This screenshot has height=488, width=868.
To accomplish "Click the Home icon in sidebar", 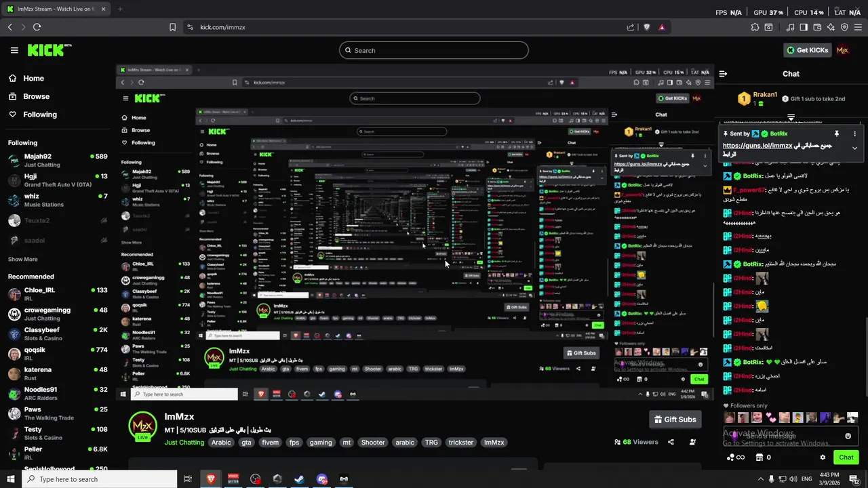I will pos(13,78).
